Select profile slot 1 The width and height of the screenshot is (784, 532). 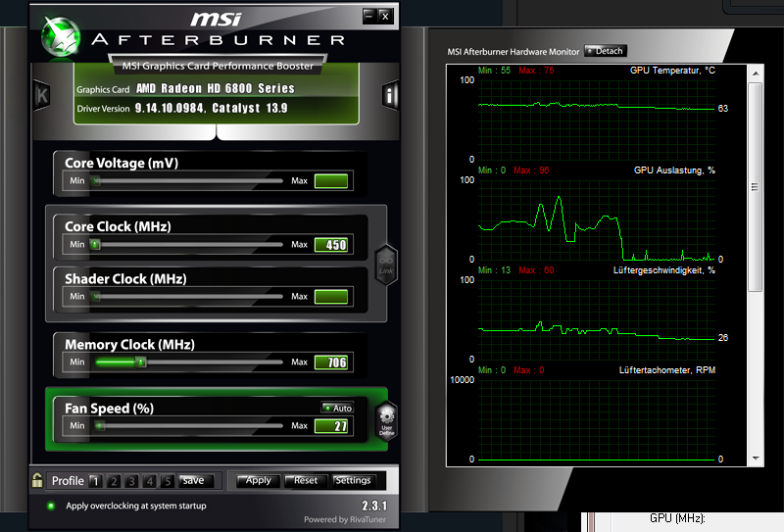tap(95, 481)
